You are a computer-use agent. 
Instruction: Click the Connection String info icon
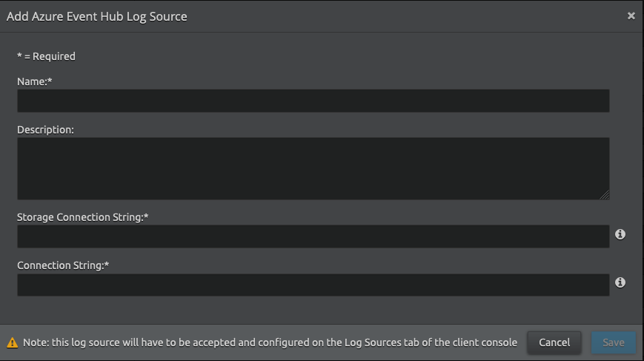(620, 282)
